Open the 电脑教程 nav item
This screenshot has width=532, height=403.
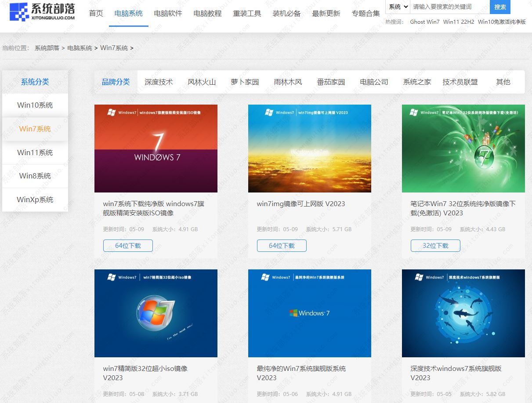(207, 13)
